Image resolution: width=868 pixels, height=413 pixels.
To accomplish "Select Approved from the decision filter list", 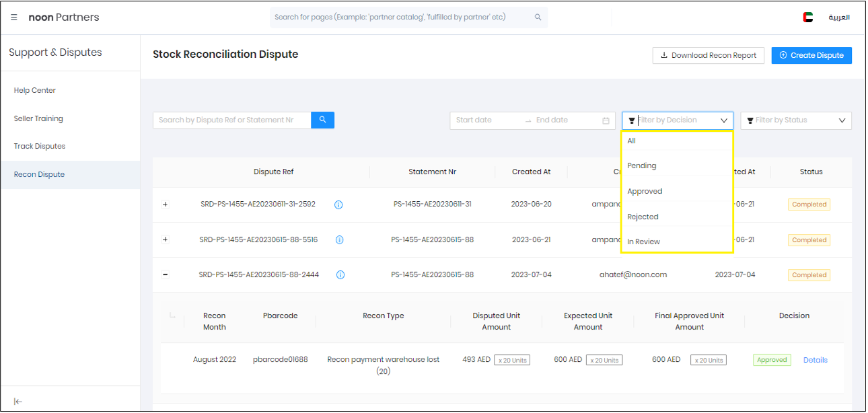I will tap(645, 191).
